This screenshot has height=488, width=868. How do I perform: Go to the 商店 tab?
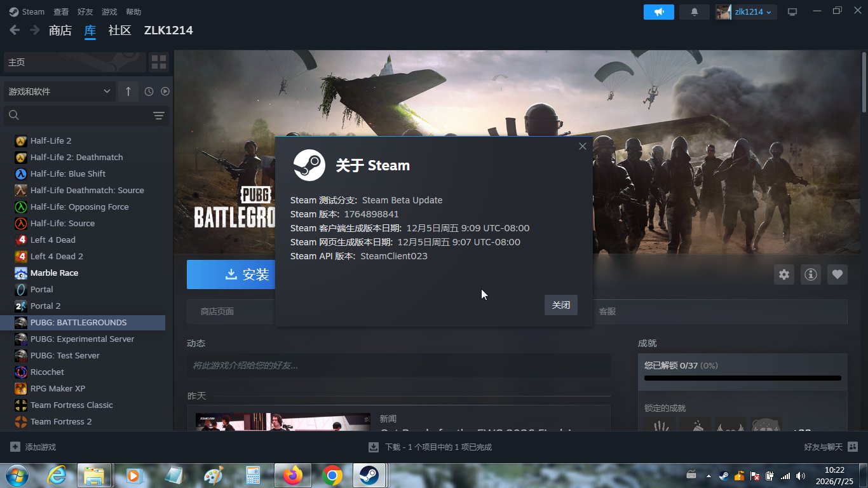tap(60, 30)
